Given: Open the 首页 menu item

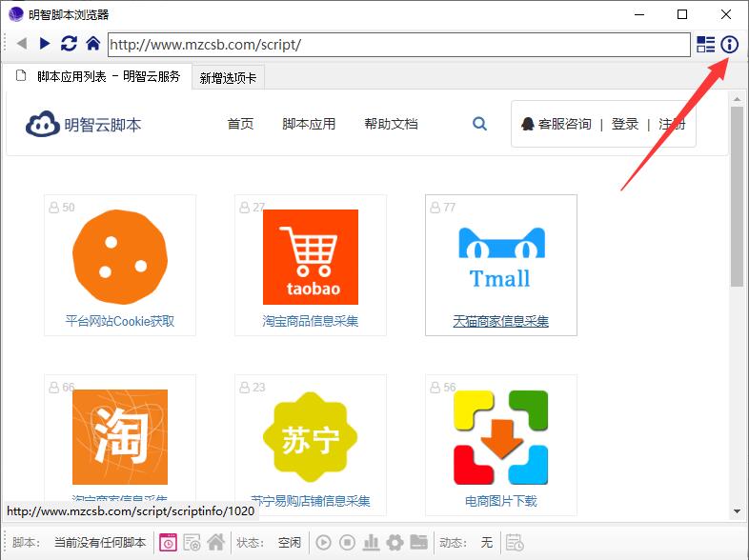Looking at the screenshot, I should tap(240, 124).
